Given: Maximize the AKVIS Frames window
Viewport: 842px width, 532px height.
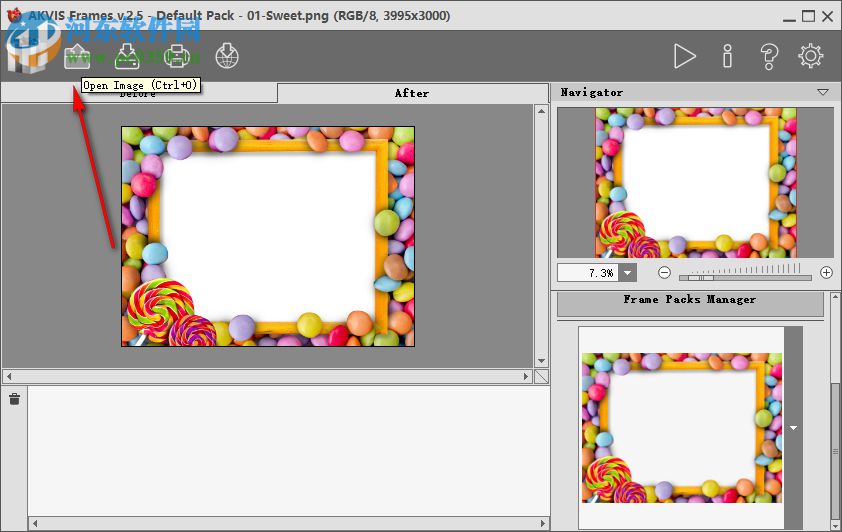Looking at the screenshot, I should point(808,17).
